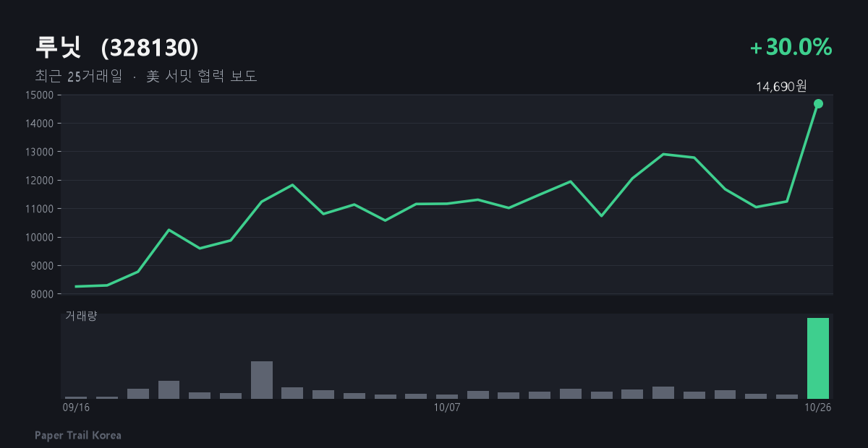This screenshot has width=868, height=448.
Task: Click the 14,690원 price label
Action: (781, 87)
